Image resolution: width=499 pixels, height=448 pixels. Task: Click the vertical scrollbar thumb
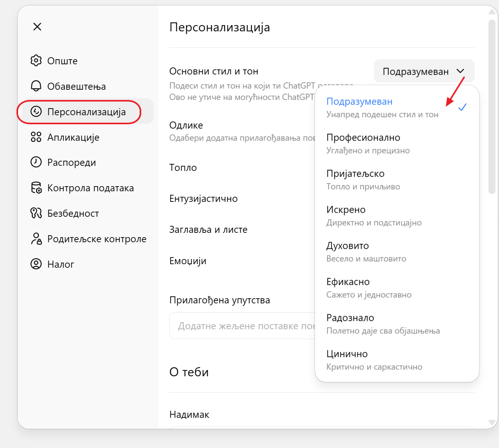click(492, 106)
